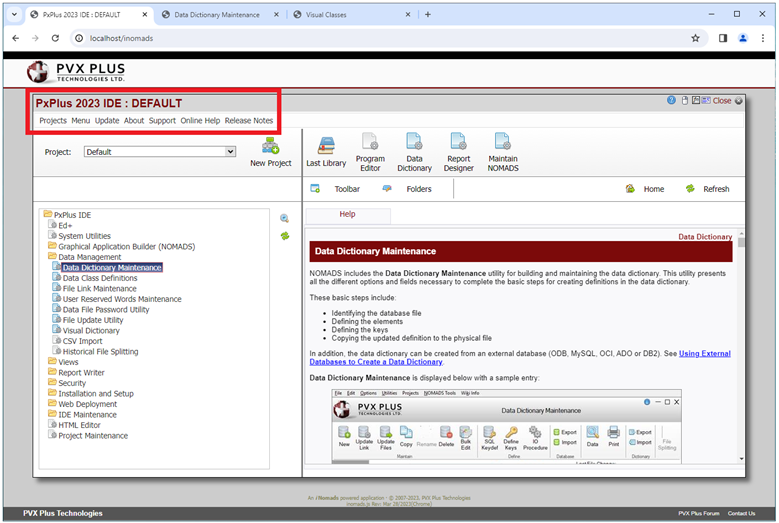Select Data File Password Utility

tap(106, 309)
